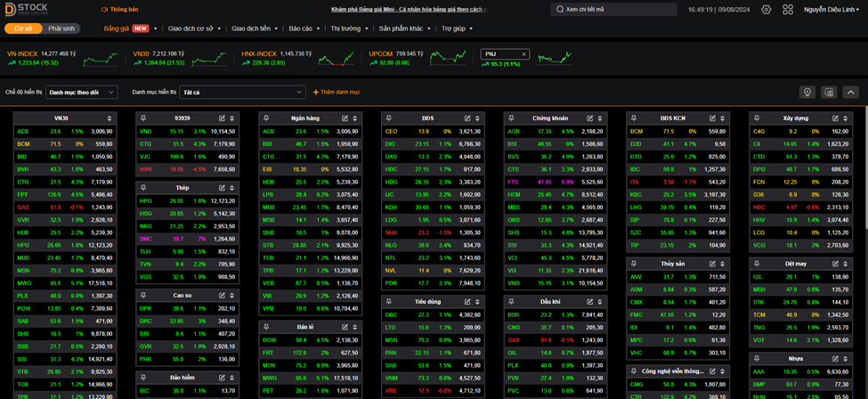Pin the Thủy sản panel
868x399 pixels.
tap(635, 264)
